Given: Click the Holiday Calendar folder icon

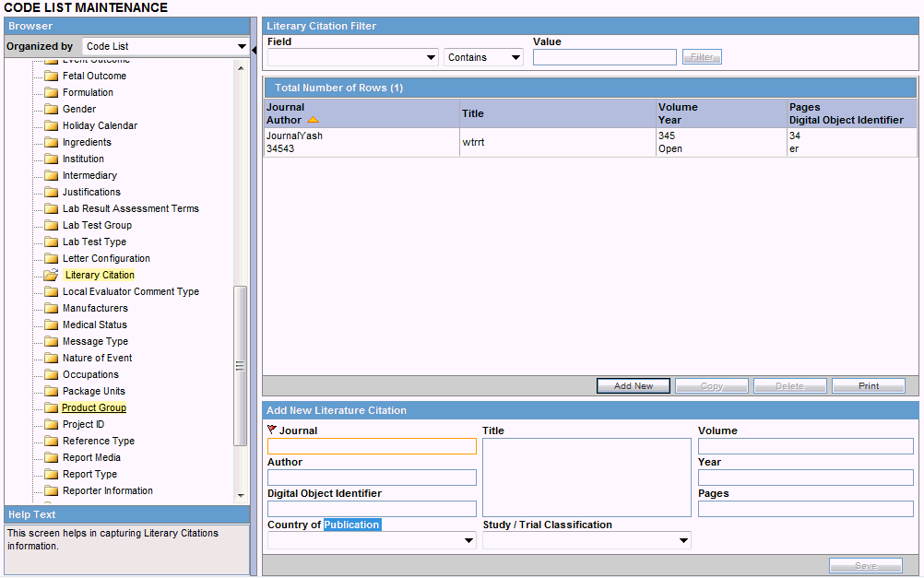Looking at the screenshot, I should coord(52,125).
